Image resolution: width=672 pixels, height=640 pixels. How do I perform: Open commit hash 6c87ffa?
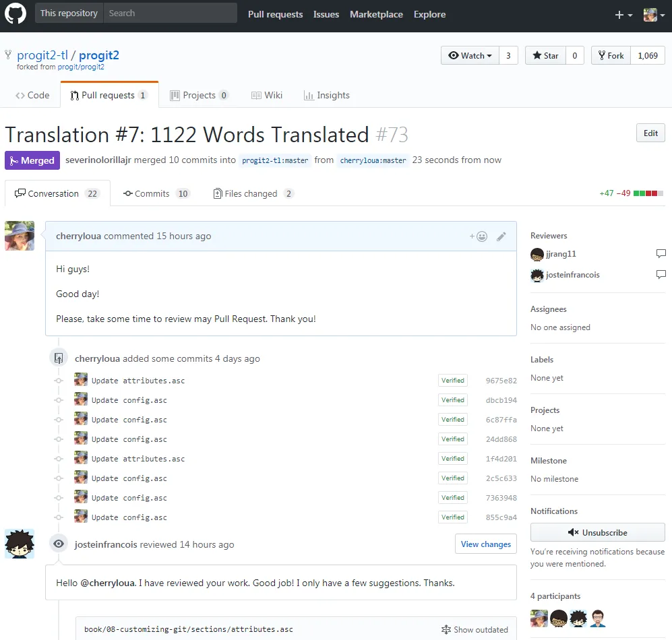501,420
